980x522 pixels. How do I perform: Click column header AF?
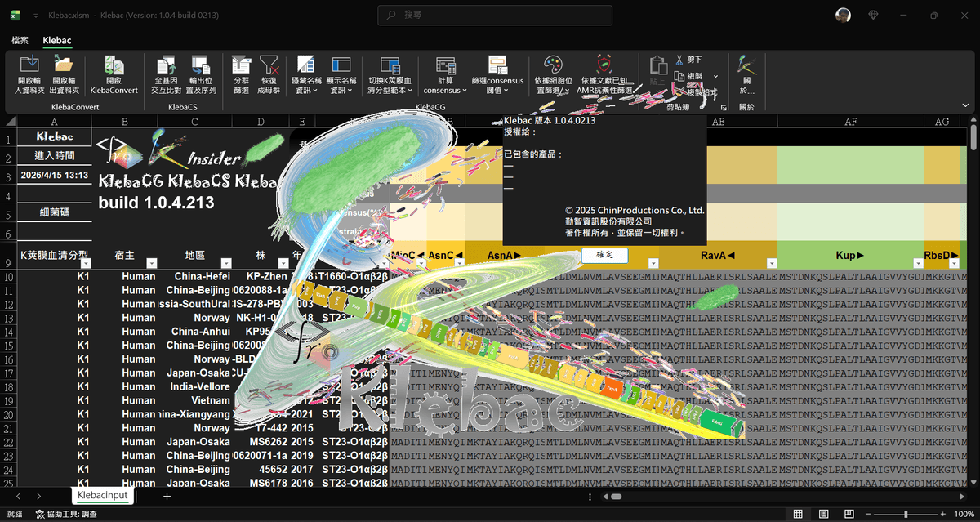(850, 121)
